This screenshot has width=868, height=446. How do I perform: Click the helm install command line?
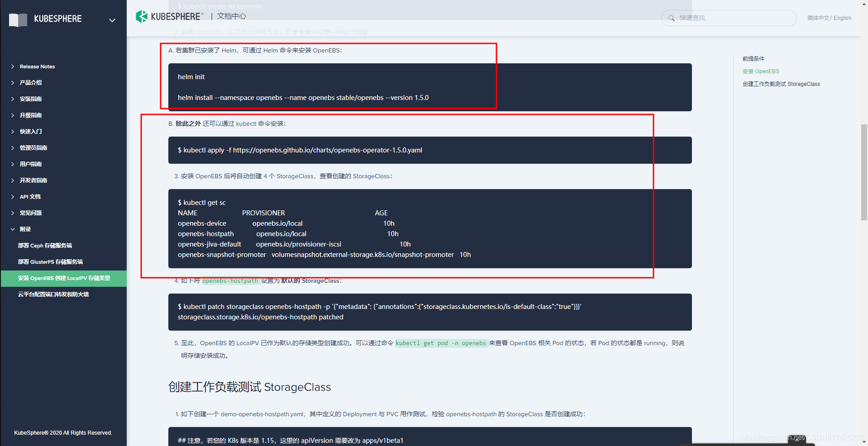tap(303, 98)
